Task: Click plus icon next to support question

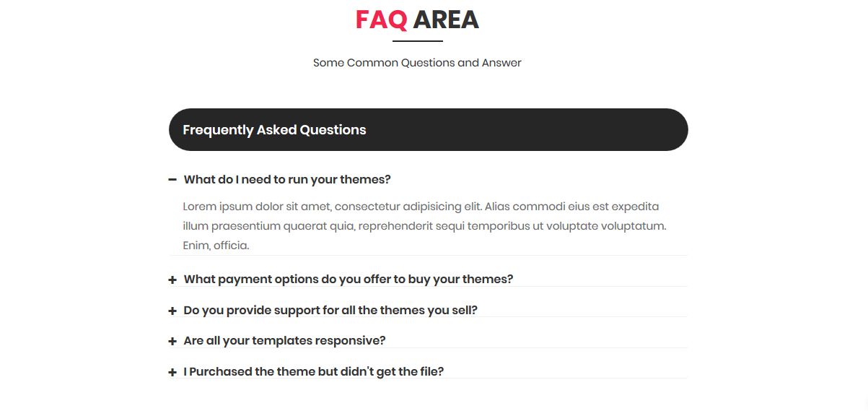Action: [172, 311]
